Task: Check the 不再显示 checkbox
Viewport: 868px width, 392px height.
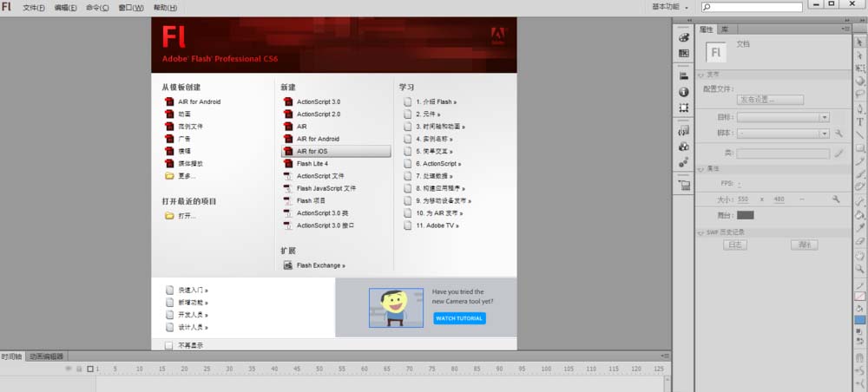Action: coord(169,345)
